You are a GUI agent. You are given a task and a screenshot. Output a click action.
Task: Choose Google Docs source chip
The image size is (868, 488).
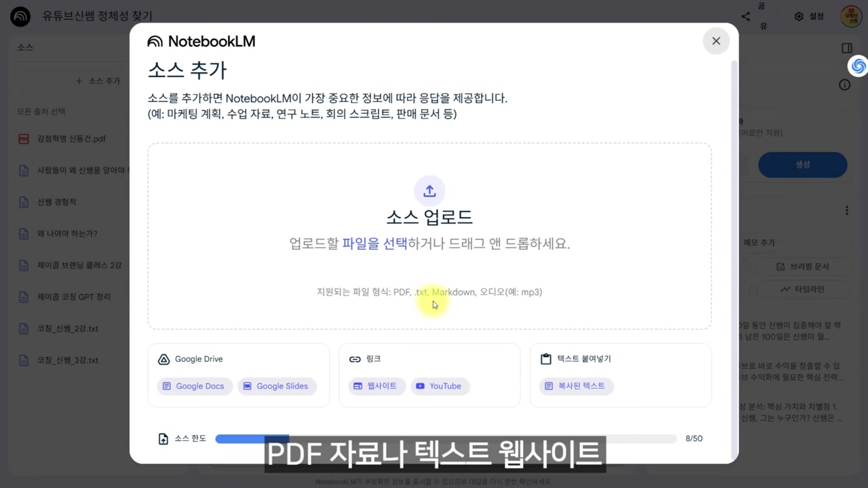[x=194, y=386]
